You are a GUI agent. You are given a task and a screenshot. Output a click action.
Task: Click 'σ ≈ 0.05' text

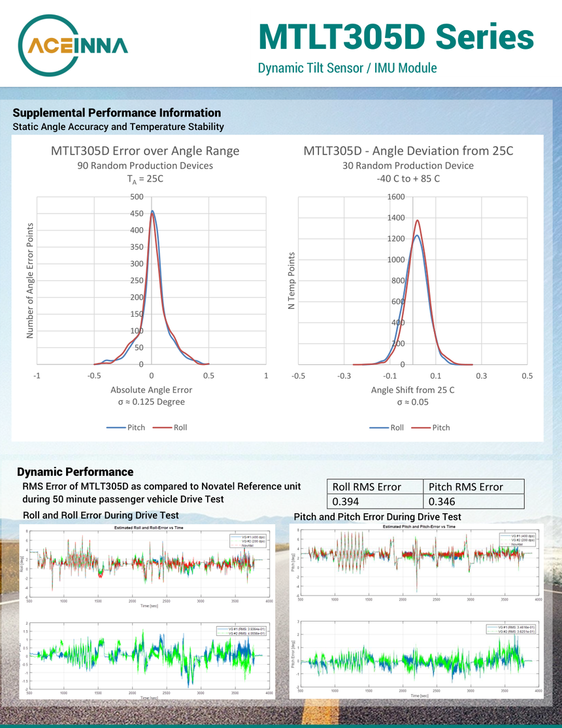coord(413,402)
